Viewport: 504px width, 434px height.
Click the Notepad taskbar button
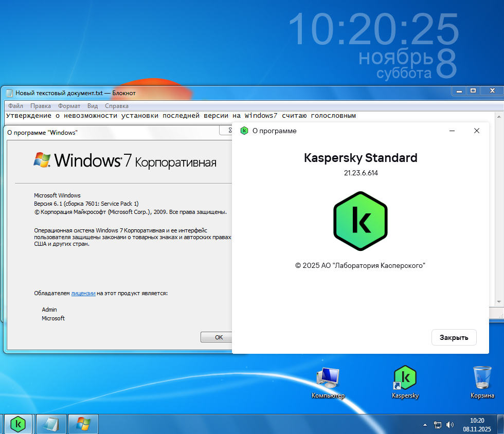51,424
